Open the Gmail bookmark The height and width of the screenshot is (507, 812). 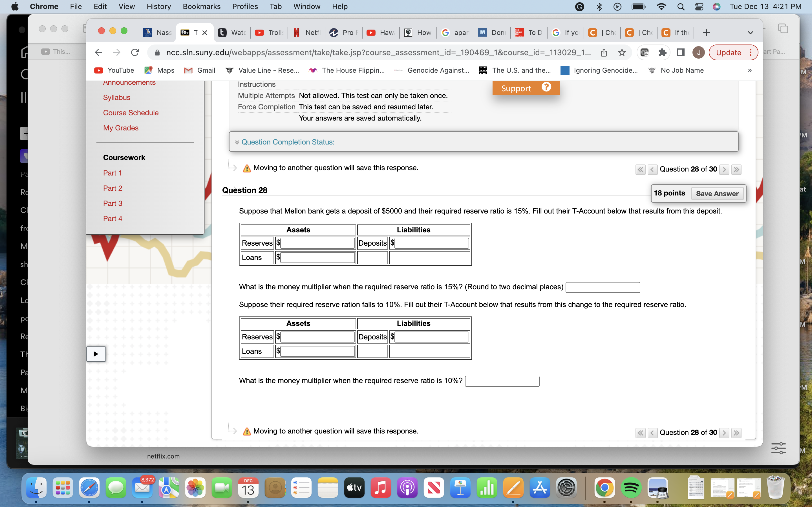click(x=200, y=70)
